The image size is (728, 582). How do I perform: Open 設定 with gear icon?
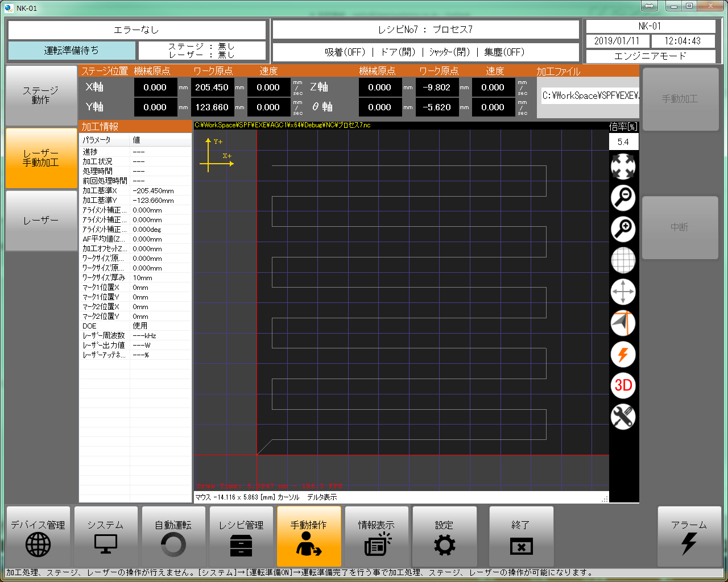point(444,537)
